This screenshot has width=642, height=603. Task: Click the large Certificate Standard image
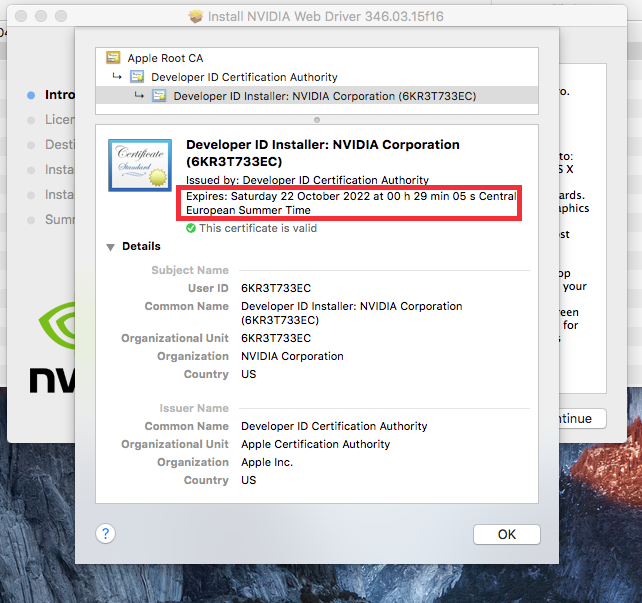(x=140, y=165)
